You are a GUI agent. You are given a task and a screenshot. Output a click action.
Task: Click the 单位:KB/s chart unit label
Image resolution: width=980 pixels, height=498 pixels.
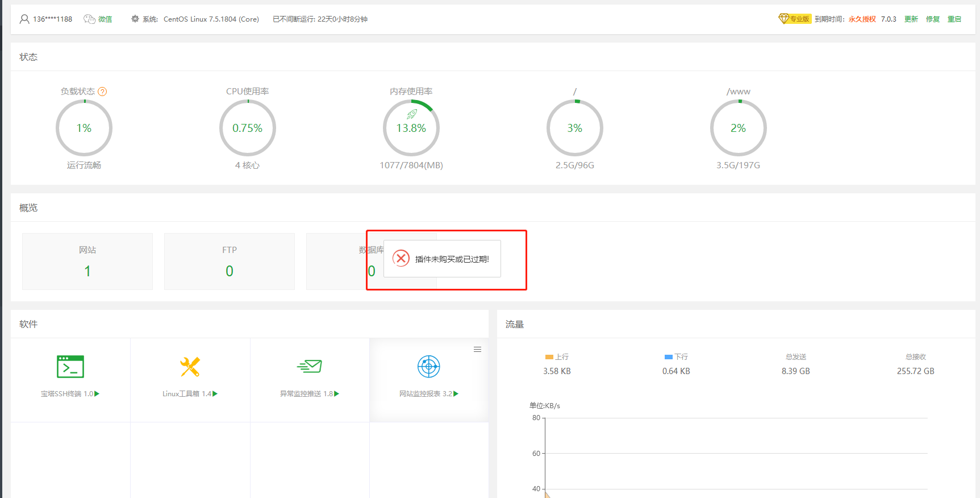(x=545, y=406)
